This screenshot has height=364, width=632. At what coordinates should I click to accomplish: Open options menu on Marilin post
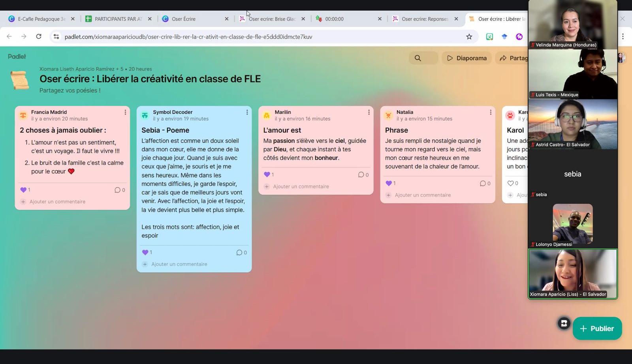click(x=369, y=112)
